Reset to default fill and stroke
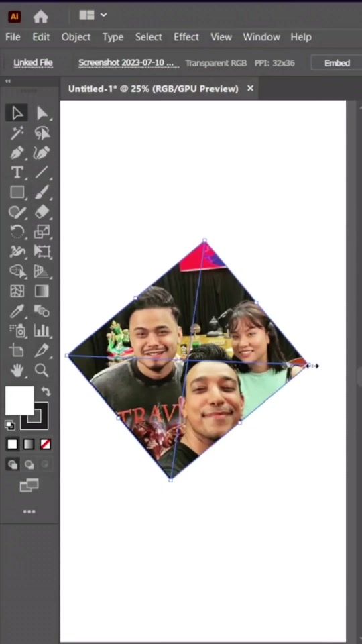This screenshot has height=644, width=362. tap(10, 425)
